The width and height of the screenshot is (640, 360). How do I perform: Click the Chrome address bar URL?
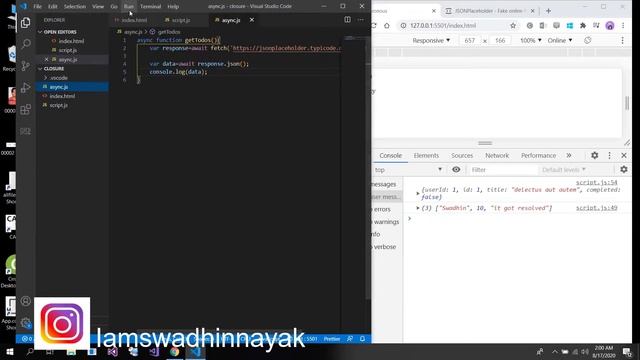[x=443, y=25]
